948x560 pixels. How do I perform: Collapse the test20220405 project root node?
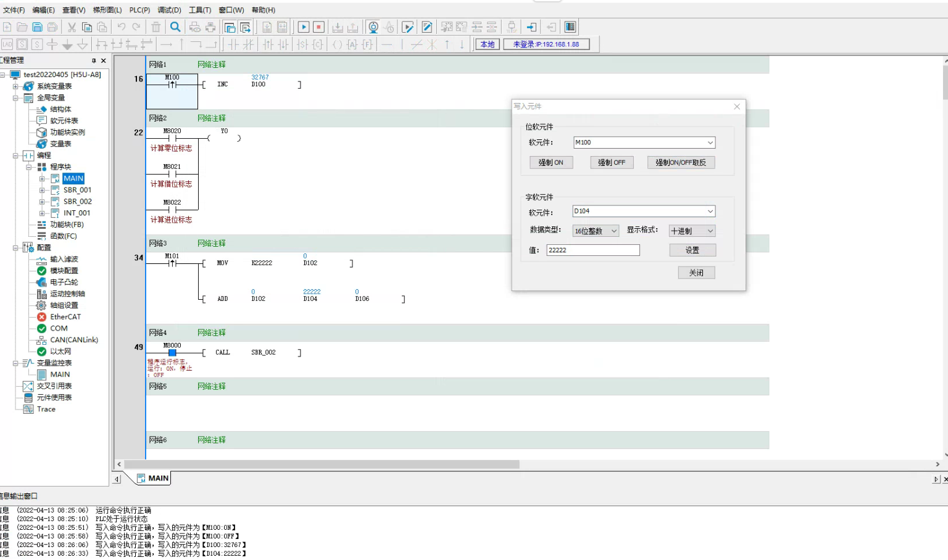click(x=3, y=75)
